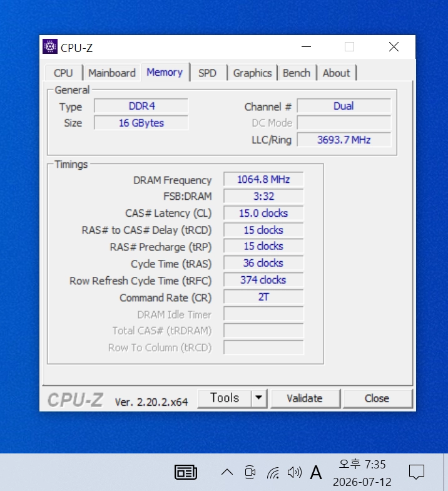448x491 pixels.
Task: Click the DDR4 memory type value
Action: (x=141, y=106)
